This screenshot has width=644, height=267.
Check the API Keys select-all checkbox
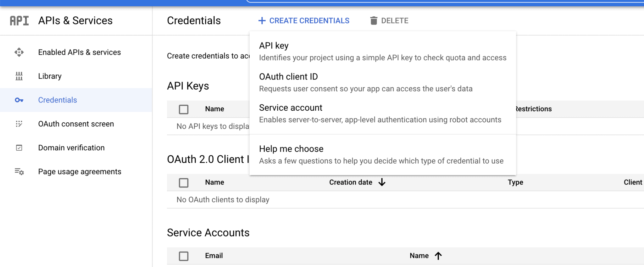184,109
